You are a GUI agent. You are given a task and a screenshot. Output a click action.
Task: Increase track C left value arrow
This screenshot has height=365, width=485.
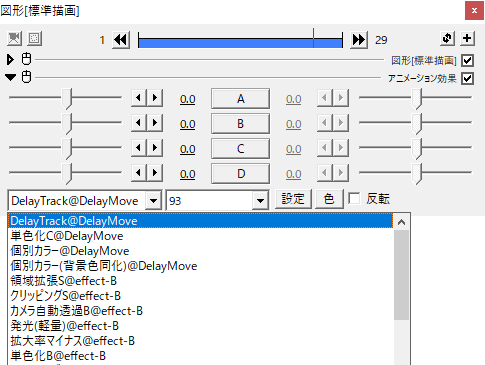click(155, 148)
